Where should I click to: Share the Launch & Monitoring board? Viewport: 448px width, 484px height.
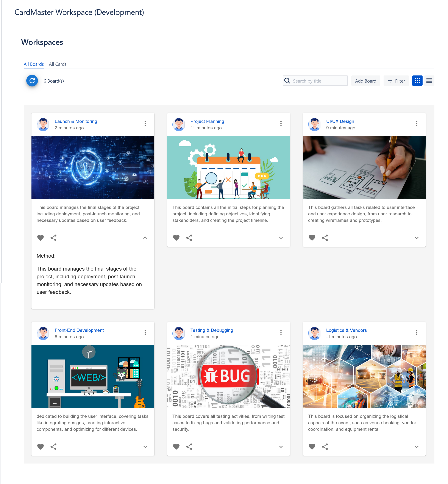53,238
